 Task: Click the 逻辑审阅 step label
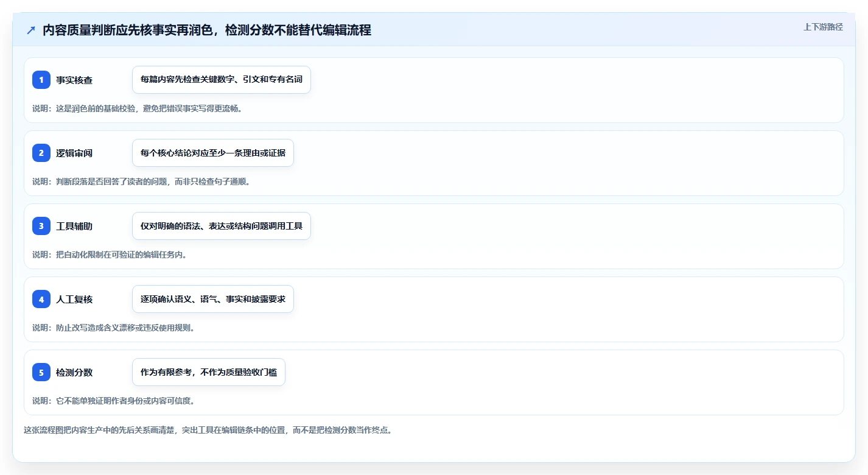click(74, 153)
